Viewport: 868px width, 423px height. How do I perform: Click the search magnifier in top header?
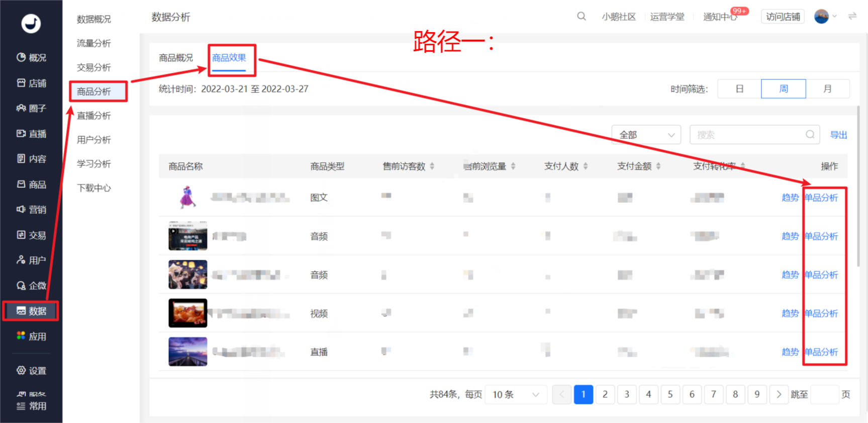(582, 17)
